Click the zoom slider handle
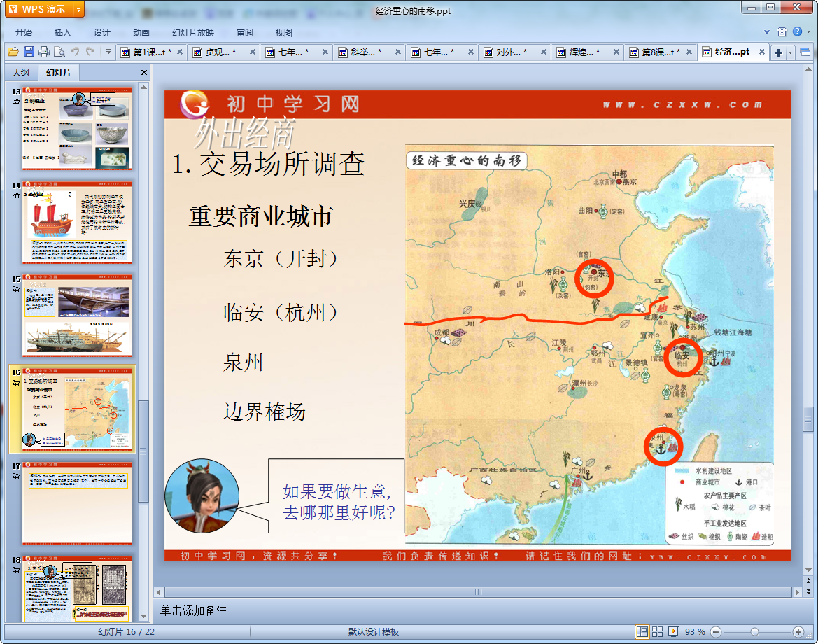818x644 pixels. 754,631
